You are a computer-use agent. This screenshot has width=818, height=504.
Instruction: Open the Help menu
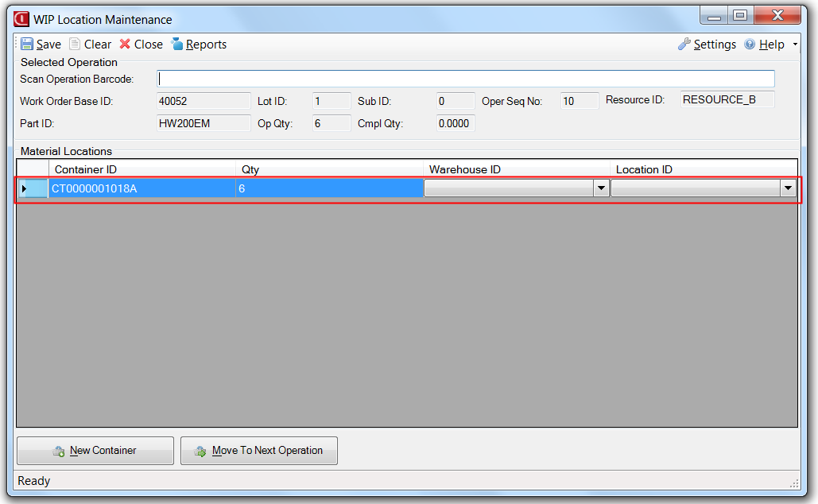764,45
